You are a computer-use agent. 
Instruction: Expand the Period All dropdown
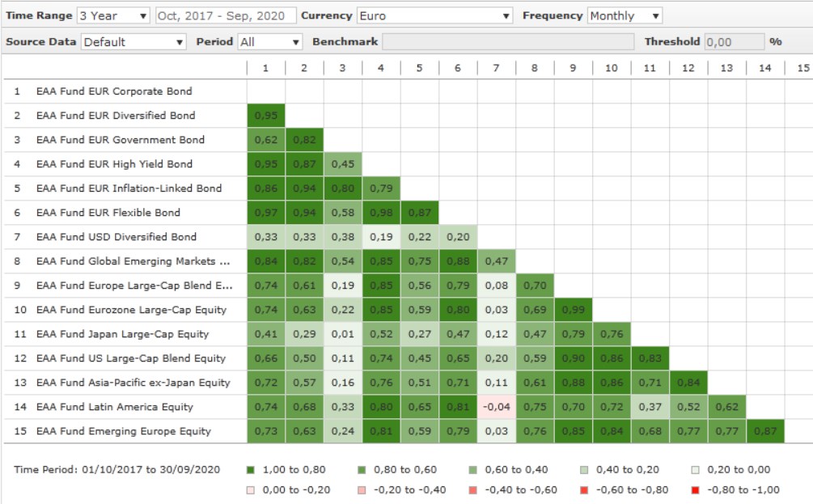click(269, 41)
